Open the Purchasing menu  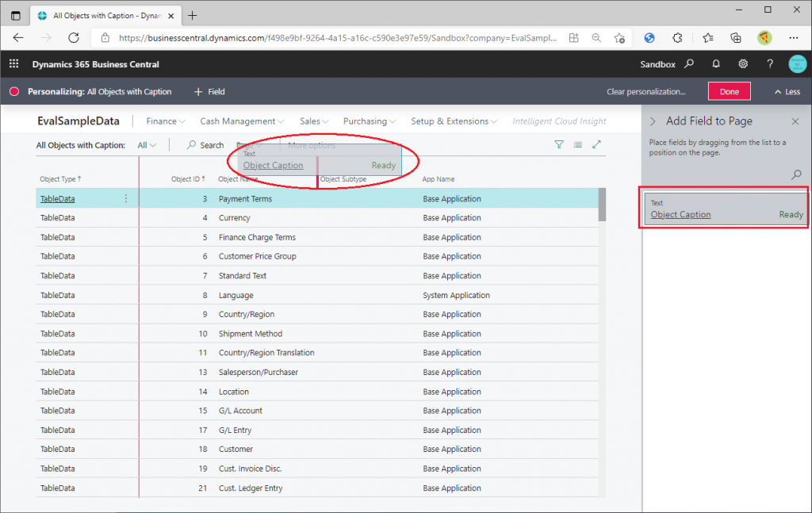point(370,121)
